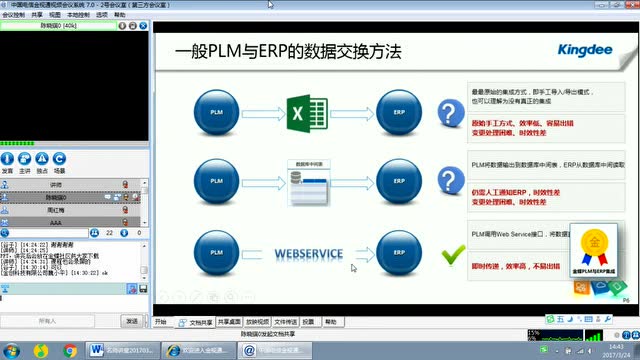
Task: Click the yellow-green app icon on taskbar
Action: 41,351
